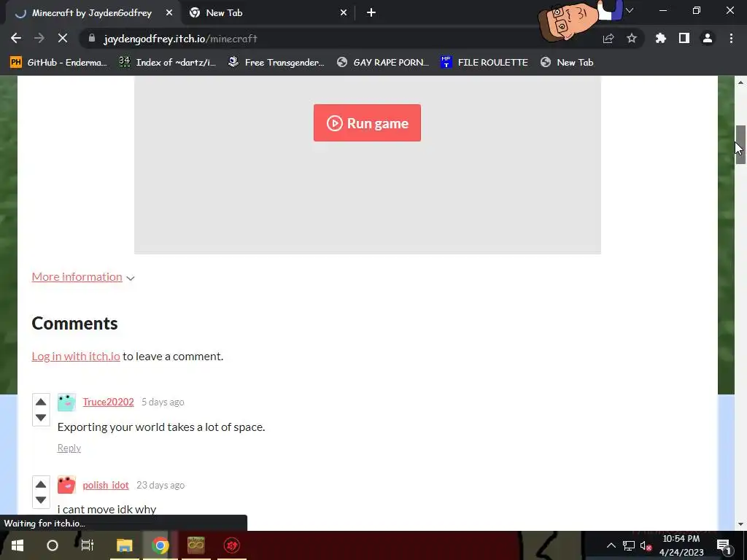The width and height of the screenshot is (747, 560).
Task: Click the browser Forward arrow
Action: click(39, 39)
